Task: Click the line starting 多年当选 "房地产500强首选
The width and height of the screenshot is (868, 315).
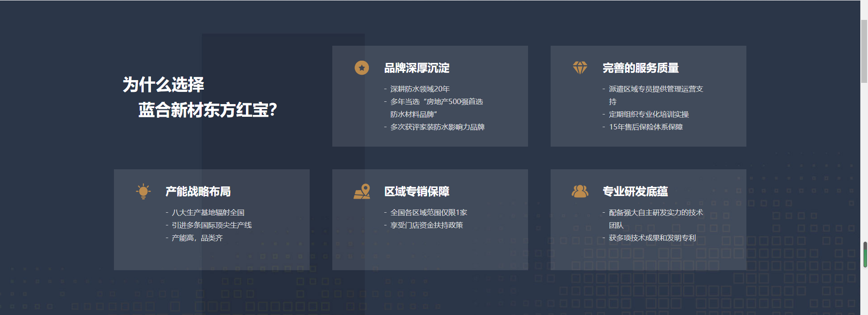Action: click(x=437, y=108)
